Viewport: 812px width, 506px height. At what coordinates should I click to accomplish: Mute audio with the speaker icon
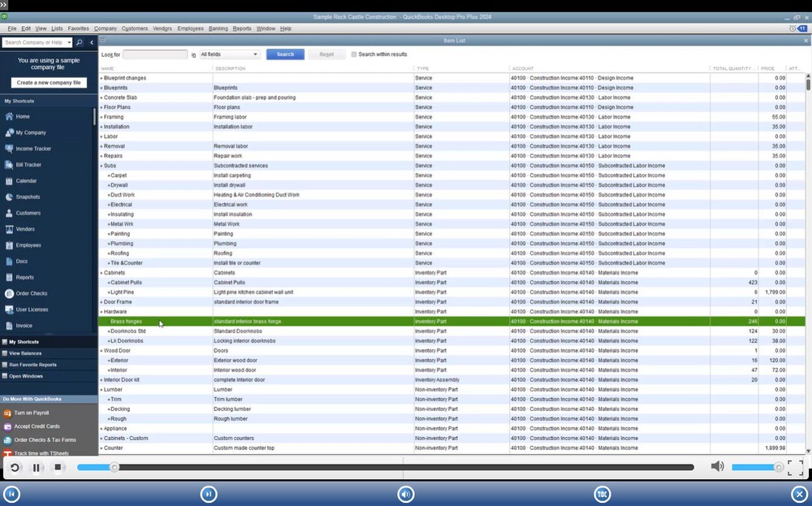[x=717, y=465]
